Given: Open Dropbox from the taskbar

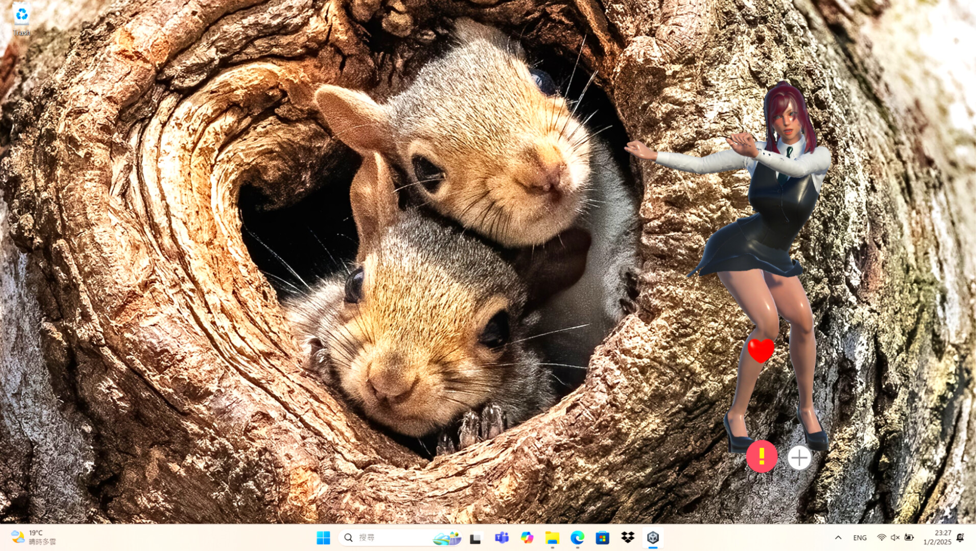Looking at the screenshot, I should click(x=628, y=537).
